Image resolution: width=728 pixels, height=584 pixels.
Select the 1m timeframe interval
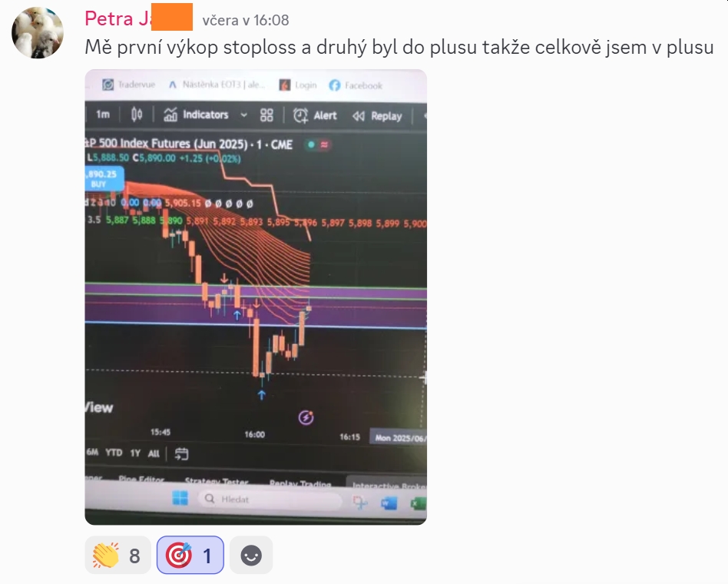tap(103, 114)
